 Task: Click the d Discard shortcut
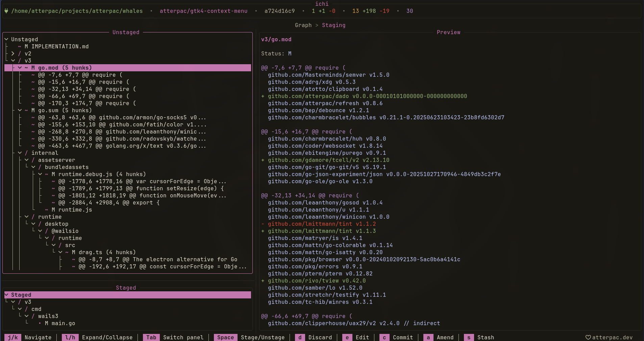coord(314,337)
